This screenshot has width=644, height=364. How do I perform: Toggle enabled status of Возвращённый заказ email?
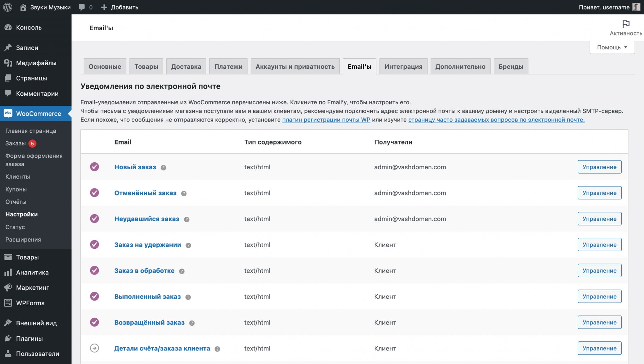coord(94,322)
